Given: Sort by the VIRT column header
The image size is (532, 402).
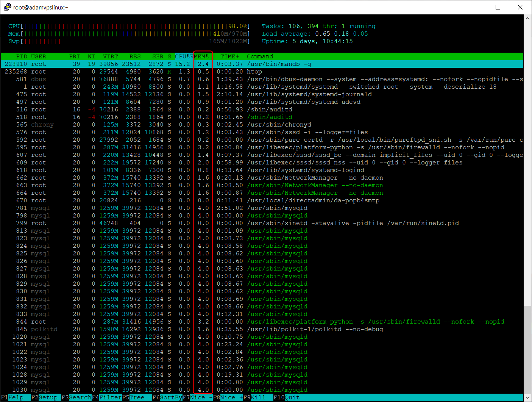Looking at the screenshot, I should click(111, 56).
